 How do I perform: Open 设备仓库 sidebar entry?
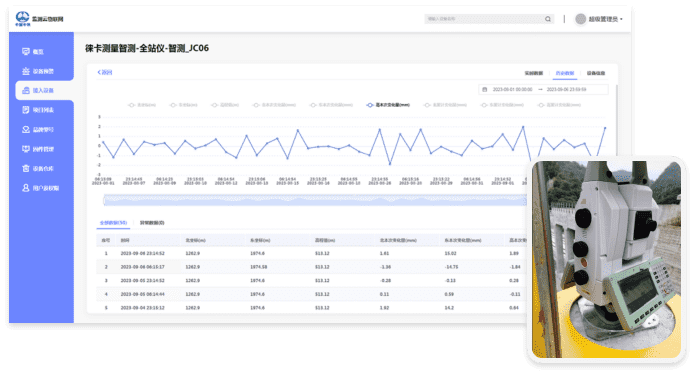(x=38, y=168)
